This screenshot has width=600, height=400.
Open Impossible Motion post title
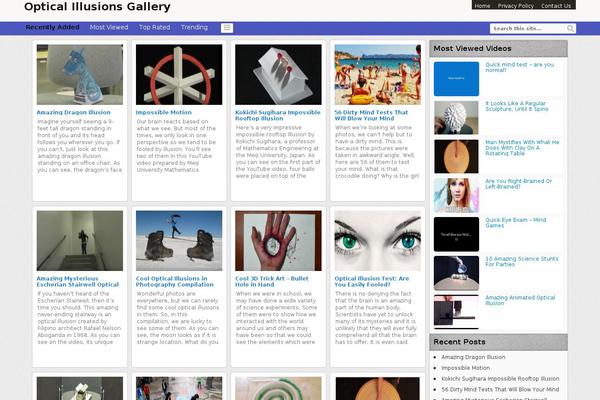click(x=163, y=112)
